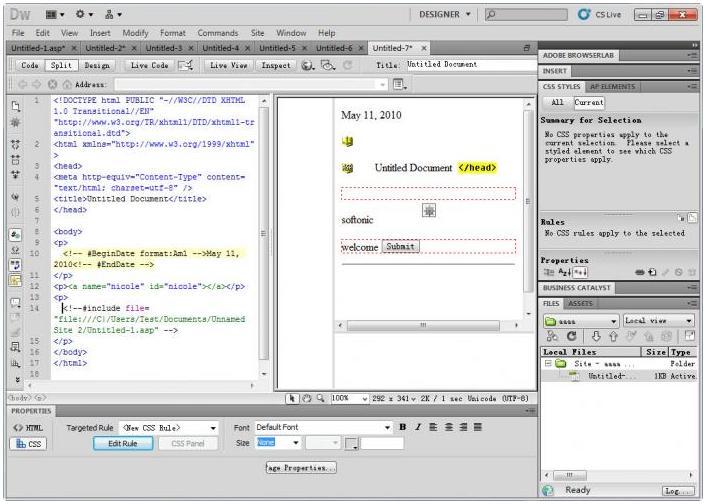Click New CSS Rule icon
The height and width of the screenshot is (504, 707).
click(x=652, y=272)
